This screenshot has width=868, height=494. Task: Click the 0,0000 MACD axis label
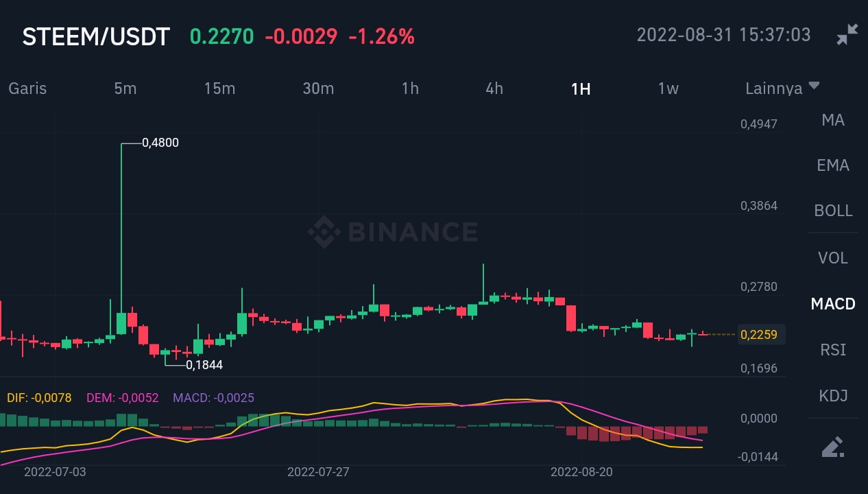pos(759,419)
